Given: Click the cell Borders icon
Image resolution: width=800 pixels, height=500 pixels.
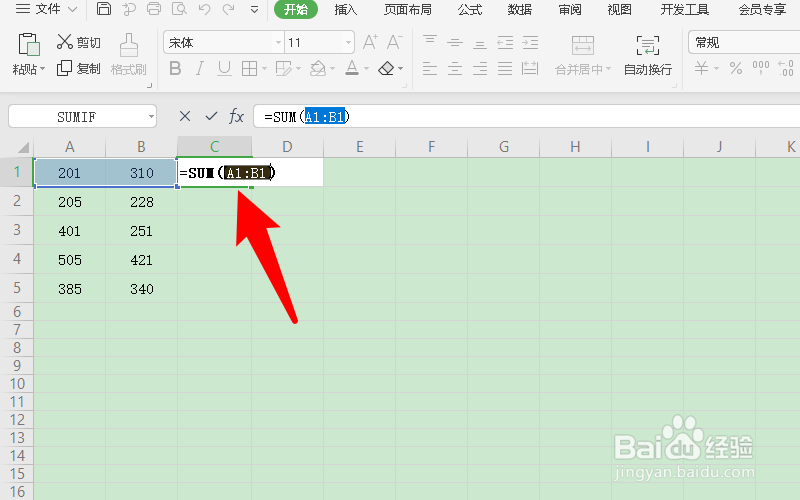Looking at the screenshot, I should (x=249, y=68).
